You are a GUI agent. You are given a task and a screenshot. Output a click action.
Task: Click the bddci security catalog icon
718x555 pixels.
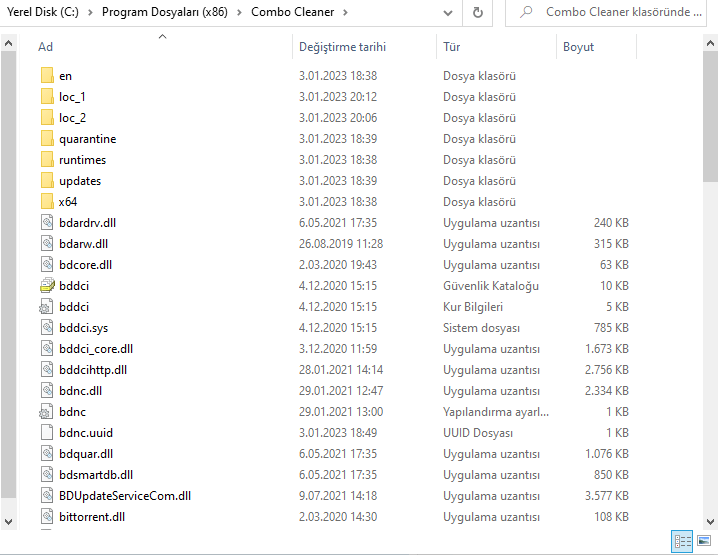click(x=47, y=286)
